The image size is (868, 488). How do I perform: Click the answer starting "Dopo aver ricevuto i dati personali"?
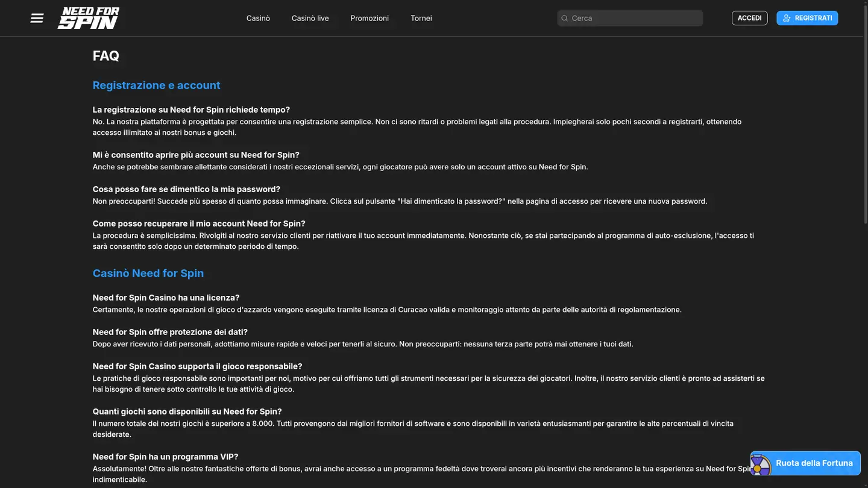(363, 344)
